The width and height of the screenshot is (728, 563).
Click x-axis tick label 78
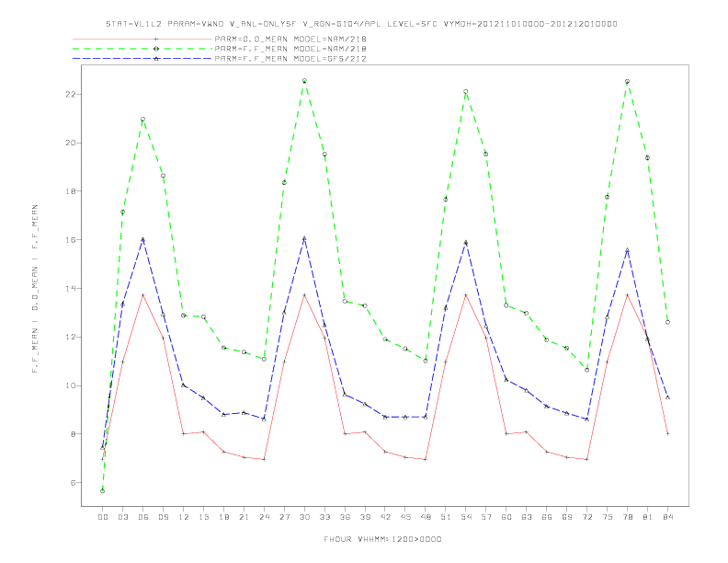627,517
